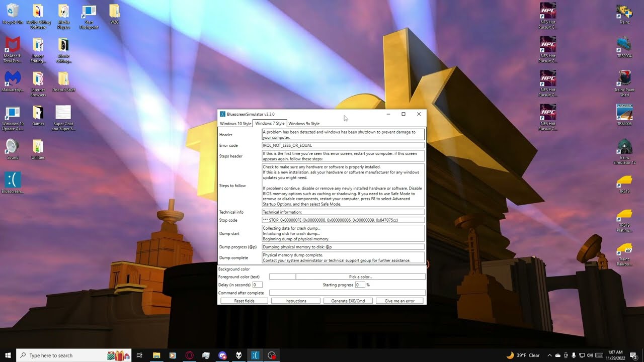Click the Give me an error button

(399, 301)
